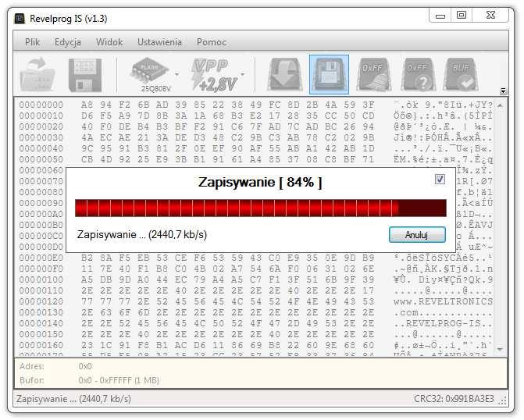
Task: Save buffer to file floppy icon
Action: (85, 75)
